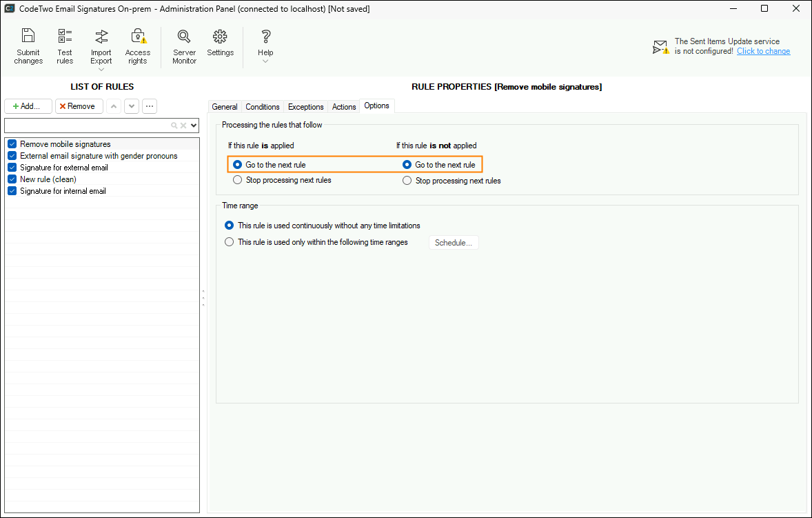Image resolution: width=812 pixels, height=518 pixels.
Task: Open the Actions tab
Action: pyautogui.click(x=344, y=107)
